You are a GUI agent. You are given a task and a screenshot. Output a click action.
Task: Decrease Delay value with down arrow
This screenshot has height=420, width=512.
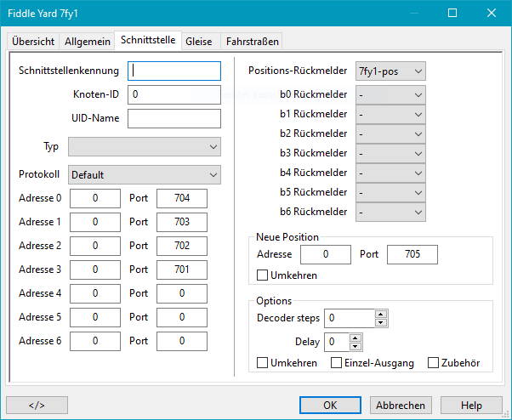(x=356, y=347)
